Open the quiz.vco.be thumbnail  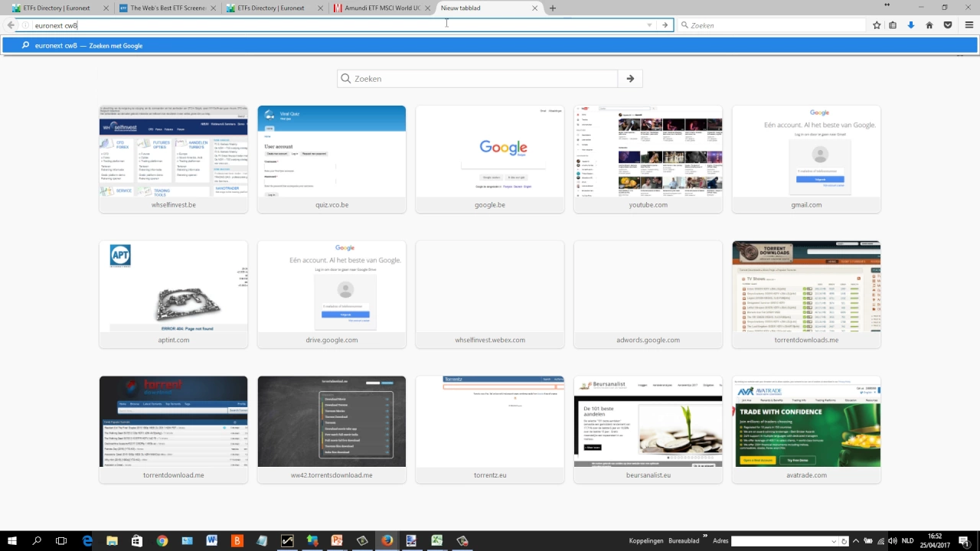[332, 159]
